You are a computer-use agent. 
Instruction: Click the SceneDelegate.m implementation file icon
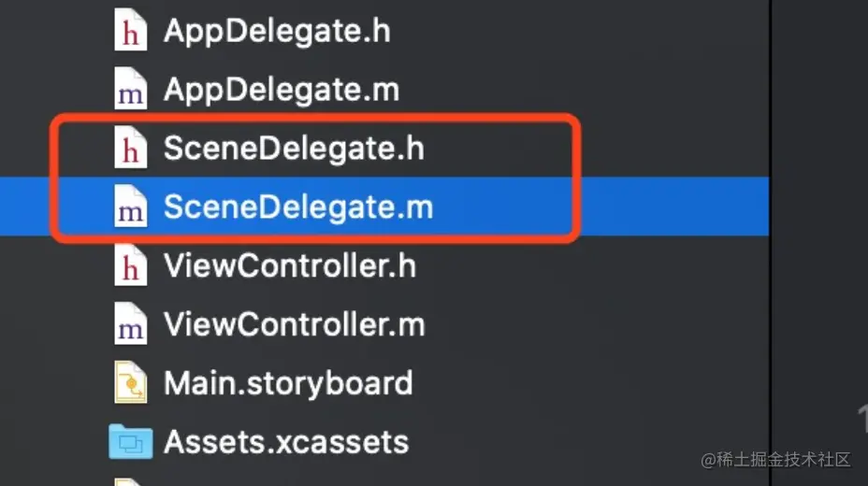click(x=130, y=207)
